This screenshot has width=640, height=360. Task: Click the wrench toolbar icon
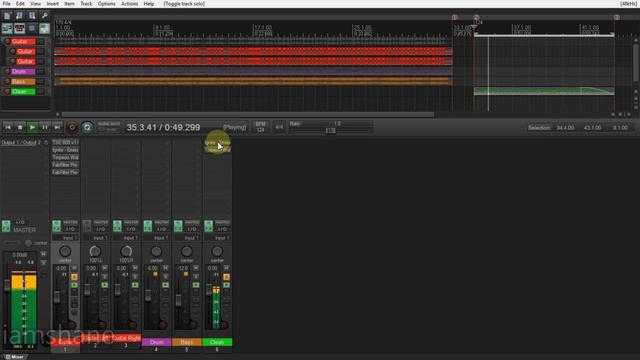click(44, 16)
